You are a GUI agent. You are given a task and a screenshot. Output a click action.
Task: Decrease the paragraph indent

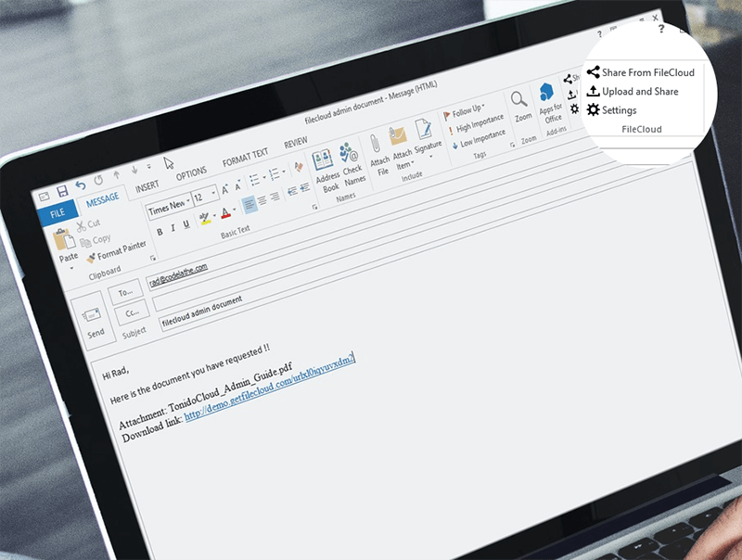(292, 191)
